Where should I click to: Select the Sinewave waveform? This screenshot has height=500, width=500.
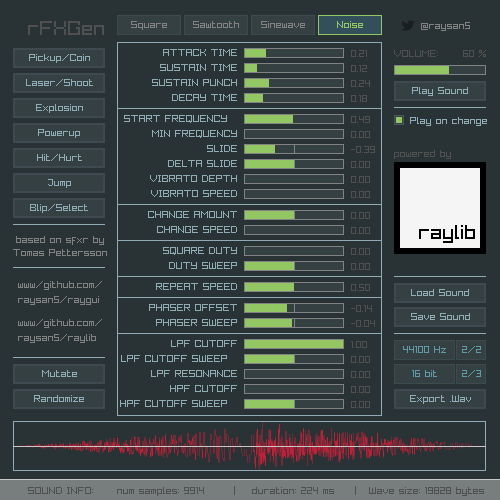(283, 25)
